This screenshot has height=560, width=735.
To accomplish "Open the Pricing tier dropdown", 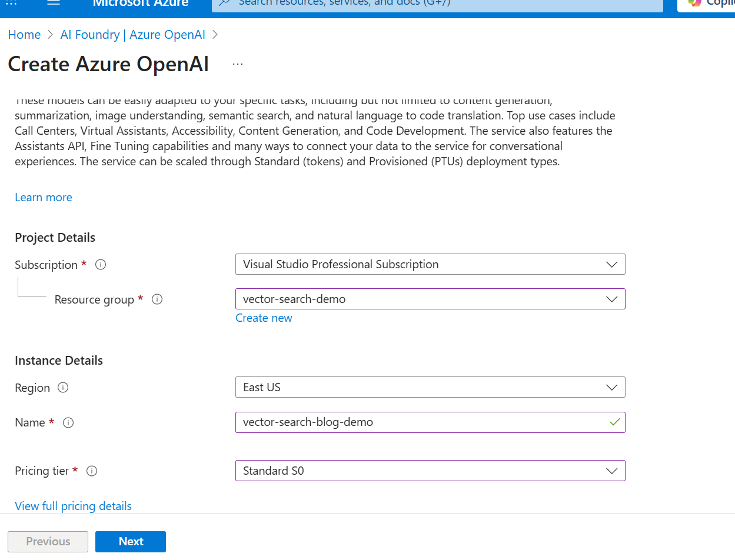I will tap(430, 471).
